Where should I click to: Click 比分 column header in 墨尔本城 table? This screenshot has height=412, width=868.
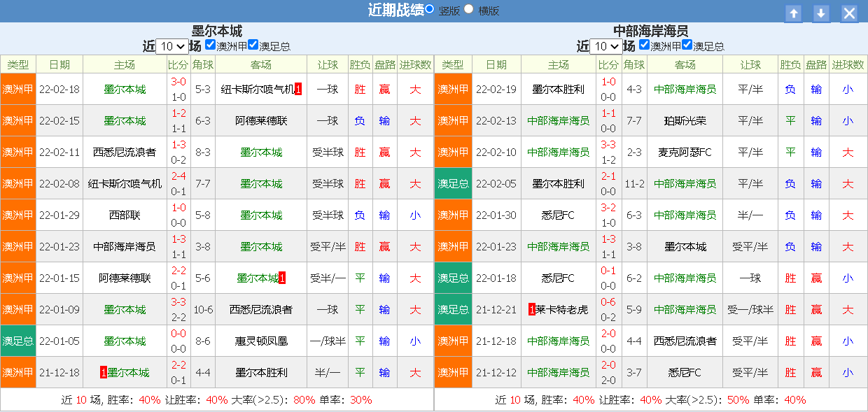(x=178, y=64)
